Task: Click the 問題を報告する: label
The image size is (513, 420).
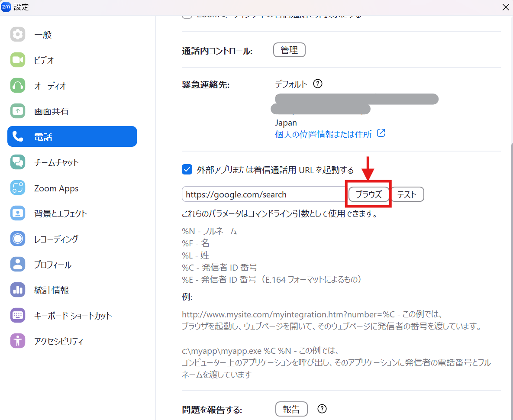Action: coord(212,410)
